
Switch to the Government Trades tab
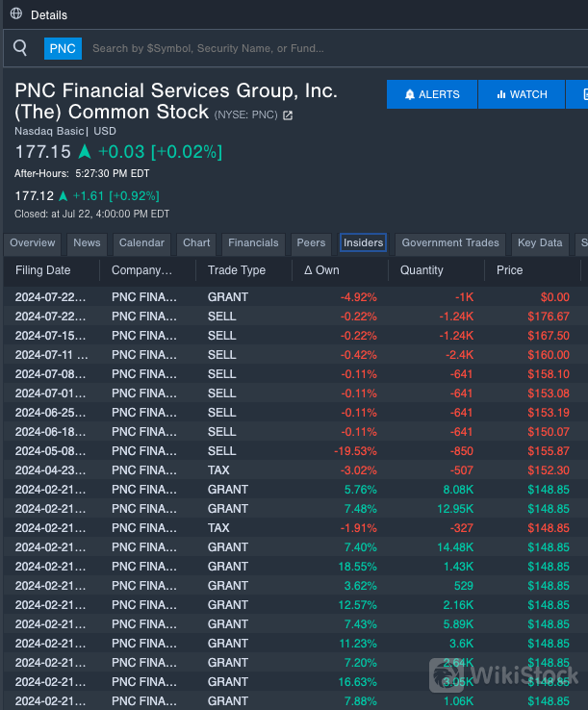[x=450, y=243]
